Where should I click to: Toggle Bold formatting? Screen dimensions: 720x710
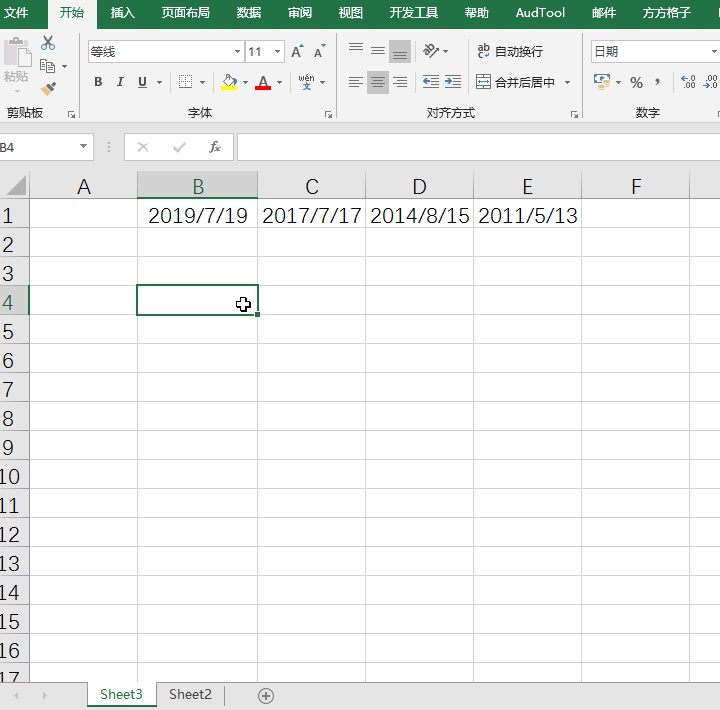(x=98, y=82)
